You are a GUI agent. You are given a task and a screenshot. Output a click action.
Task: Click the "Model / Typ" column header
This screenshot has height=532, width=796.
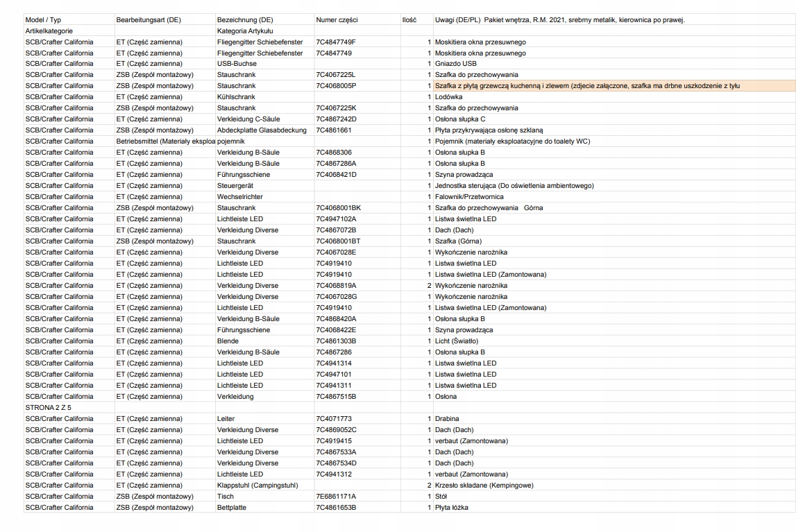pos(43,19)
